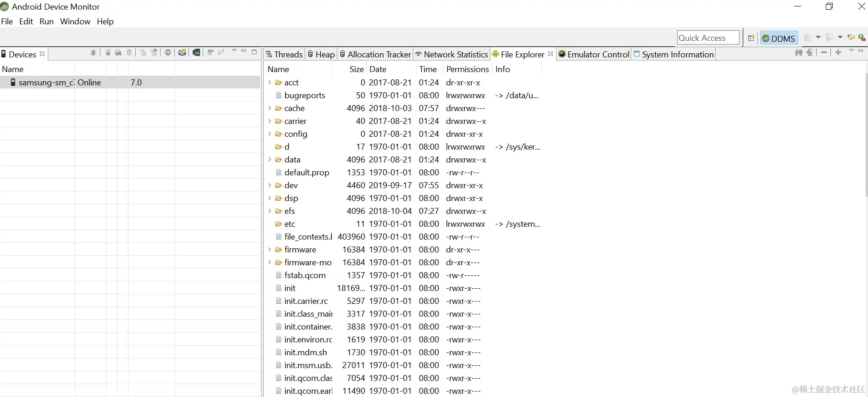Viewport: 868px width, 397px height.
Task: Expand the carrier folder
Action: coord(270,121)
